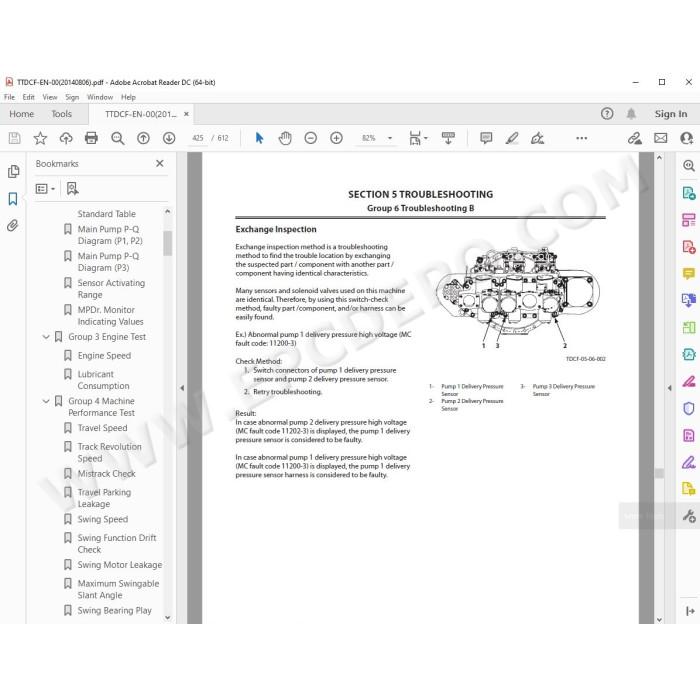Click the upload to cloud icon
Viewport: 700px width, 700px height.
pyautogui.click(x=66, y=138)
